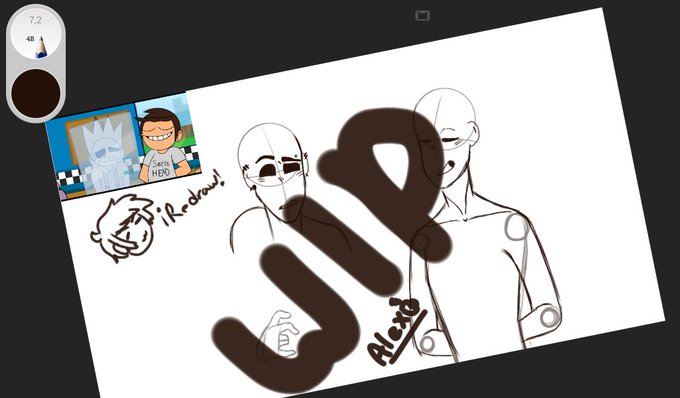Click the brush size value 7,2
The height and width of the screenshot is (398, 680).
36,20
